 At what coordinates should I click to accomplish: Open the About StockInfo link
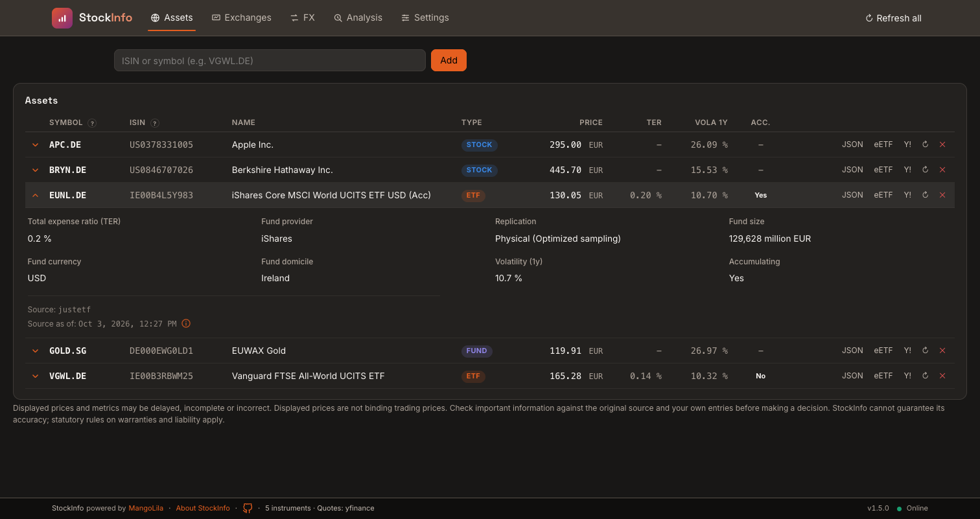203,509
